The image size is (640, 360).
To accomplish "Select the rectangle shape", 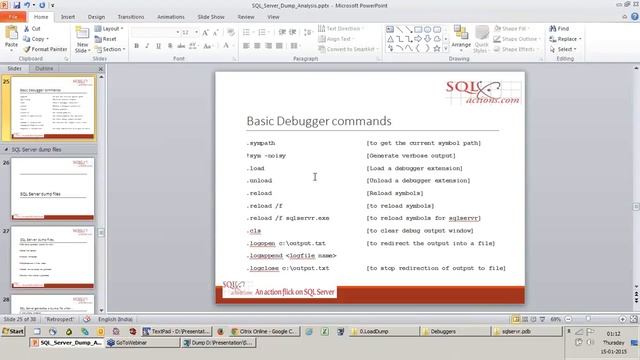I will tap(418, 29).
